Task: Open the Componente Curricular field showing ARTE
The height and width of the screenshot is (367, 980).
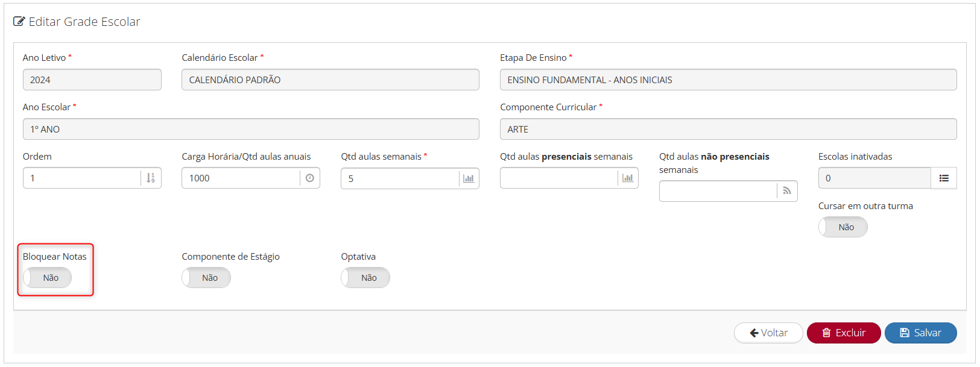Action: (x=728, y=129)
